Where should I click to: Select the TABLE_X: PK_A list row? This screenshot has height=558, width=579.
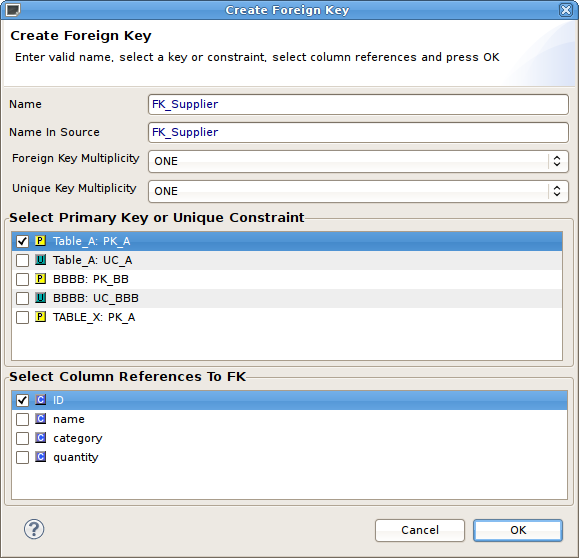pyautogui.click(x=287, y=317)
